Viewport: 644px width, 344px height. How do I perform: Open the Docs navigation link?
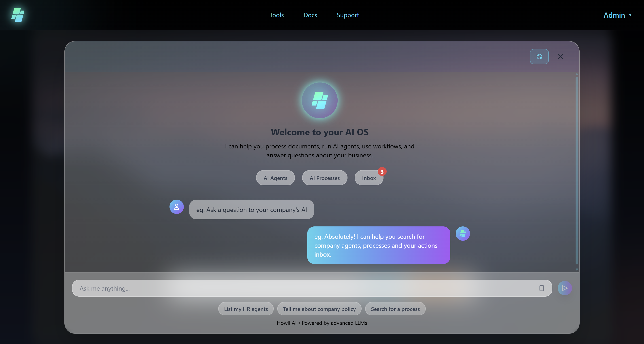[x=310, y=15]
